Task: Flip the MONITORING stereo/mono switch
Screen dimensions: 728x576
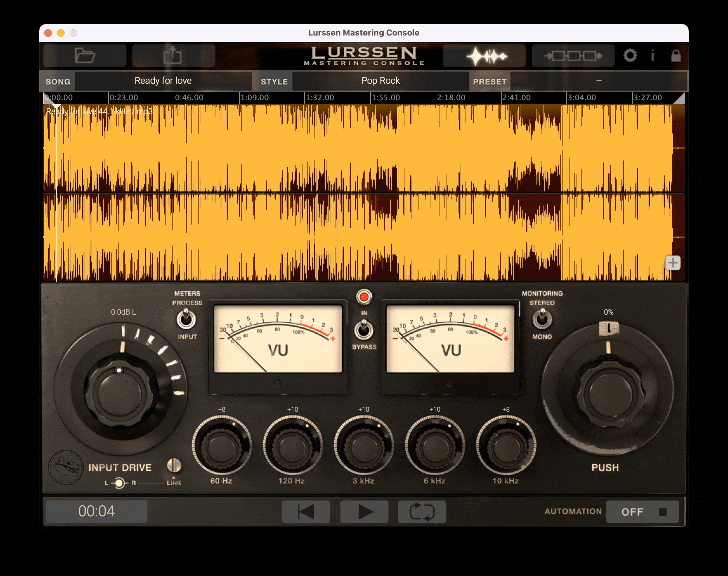Action: pos(542,319)
